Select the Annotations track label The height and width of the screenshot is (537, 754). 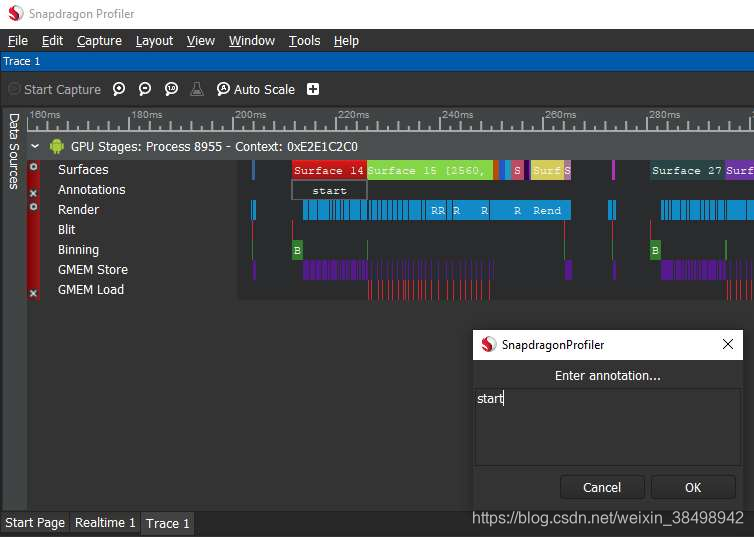pos(91,189)
